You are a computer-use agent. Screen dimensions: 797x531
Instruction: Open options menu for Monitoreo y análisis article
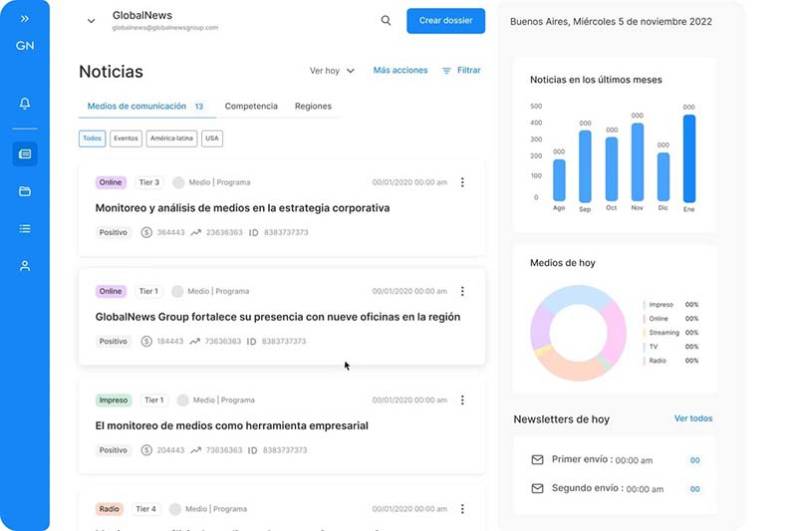[x=462, y=182]
